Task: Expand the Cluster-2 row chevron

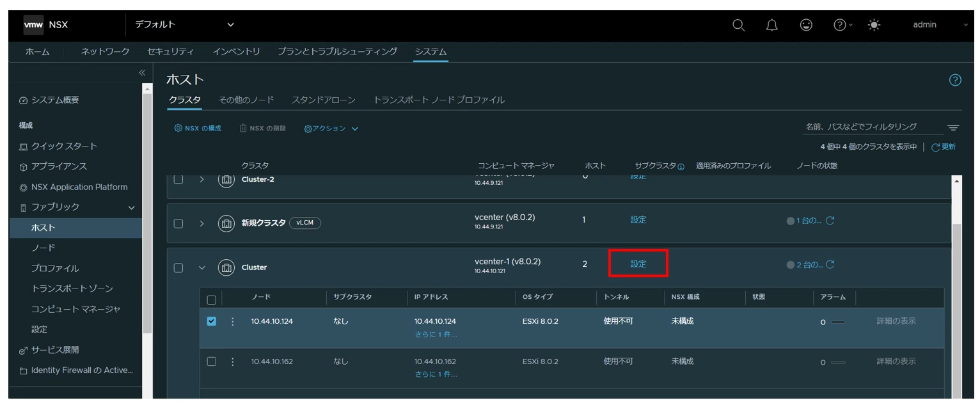Action: point(202,180)
